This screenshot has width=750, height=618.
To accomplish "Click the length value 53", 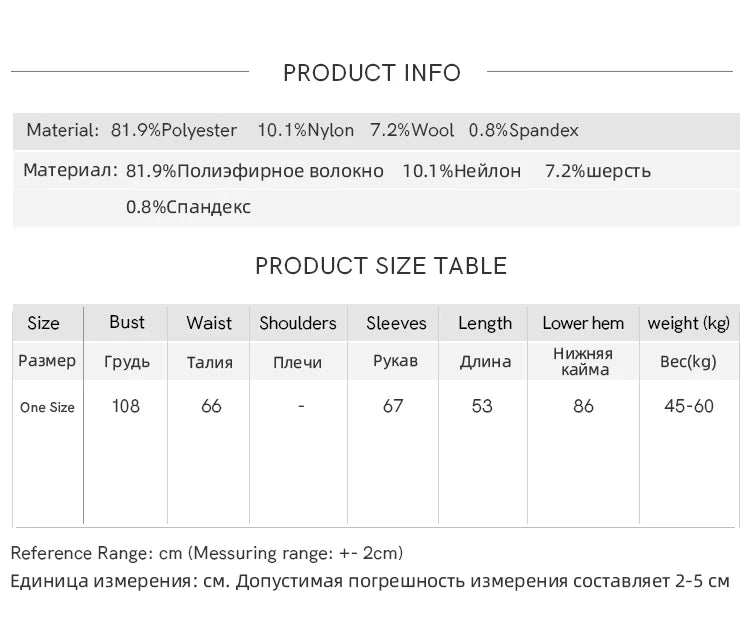I will click(x=482, y=406).
